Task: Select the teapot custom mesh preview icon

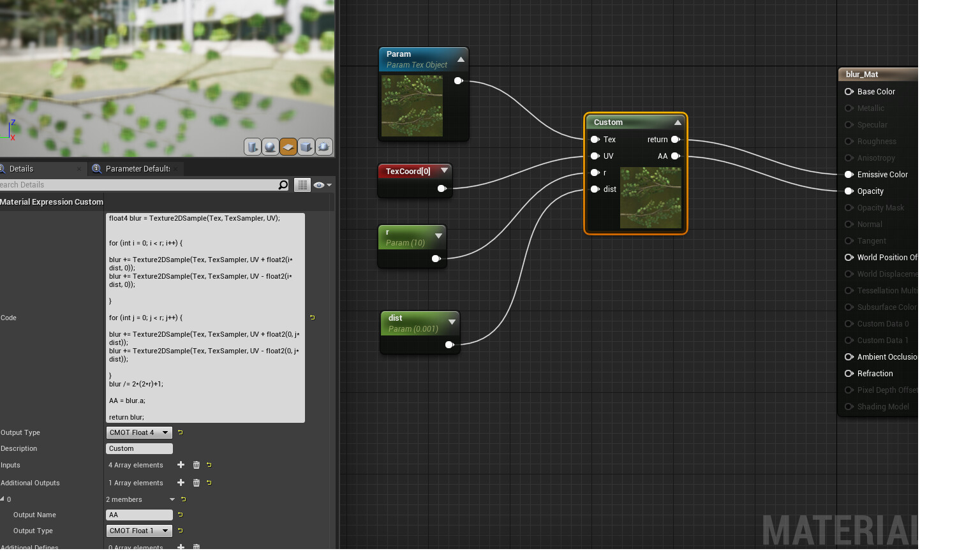Action: (x=324, y=147)
